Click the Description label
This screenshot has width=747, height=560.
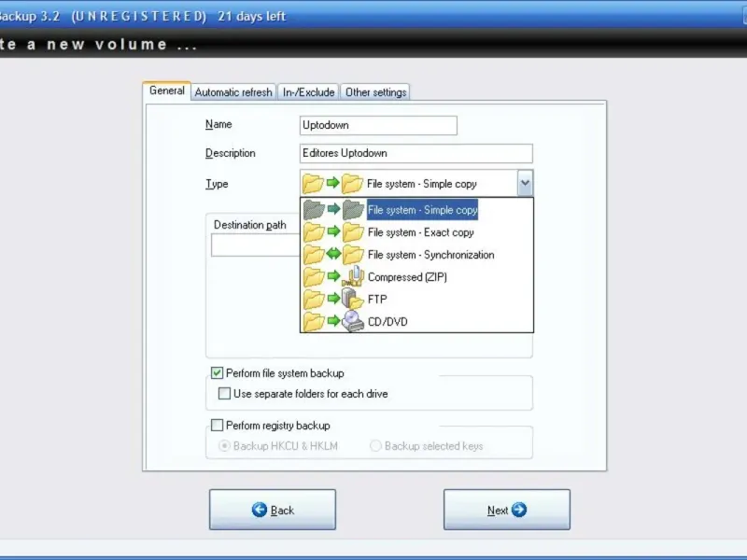[x=230, y=153]
